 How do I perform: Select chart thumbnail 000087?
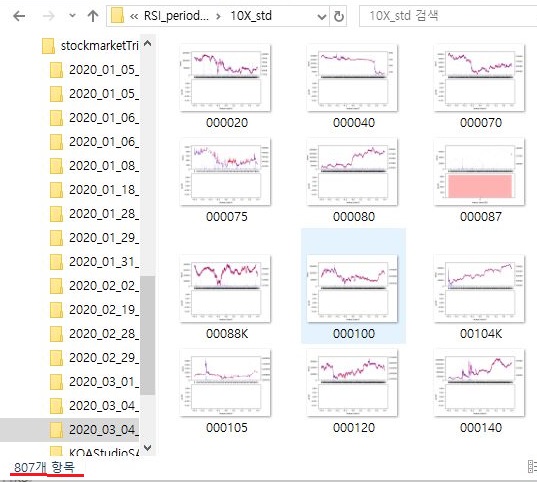pos(479,172)
